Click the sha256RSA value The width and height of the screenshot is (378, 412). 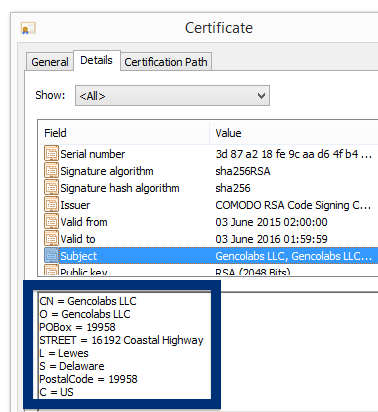point(243,171)
